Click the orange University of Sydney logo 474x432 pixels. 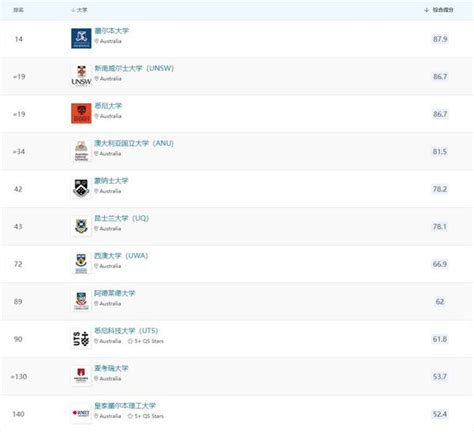click(81, 113)
